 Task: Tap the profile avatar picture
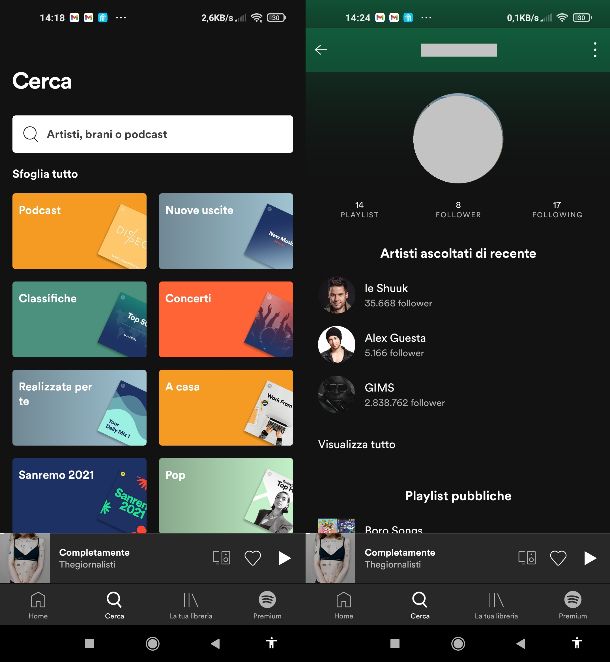point(458,138)
